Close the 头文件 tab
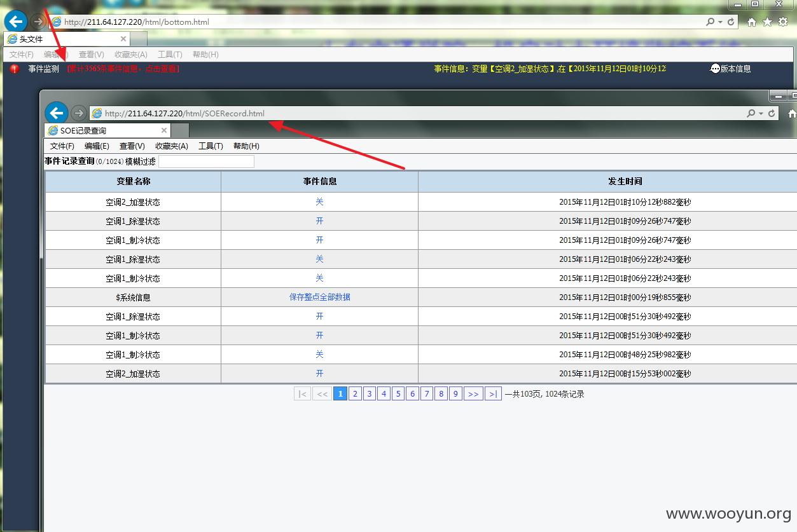This screenshot has width=797, height=532. coord(123,39)
